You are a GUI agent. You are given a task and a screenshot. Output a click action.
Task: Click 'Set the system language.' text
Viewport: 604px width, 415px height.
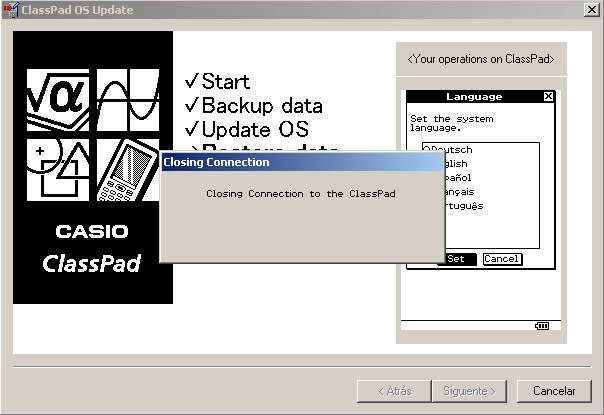tap(451, 123)
